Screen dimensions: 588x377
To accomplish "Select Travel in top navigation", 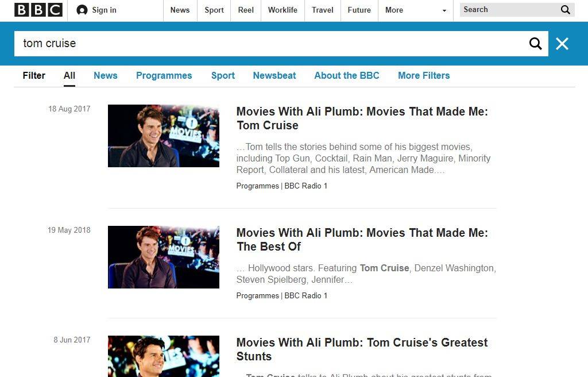I will point(323,10).
